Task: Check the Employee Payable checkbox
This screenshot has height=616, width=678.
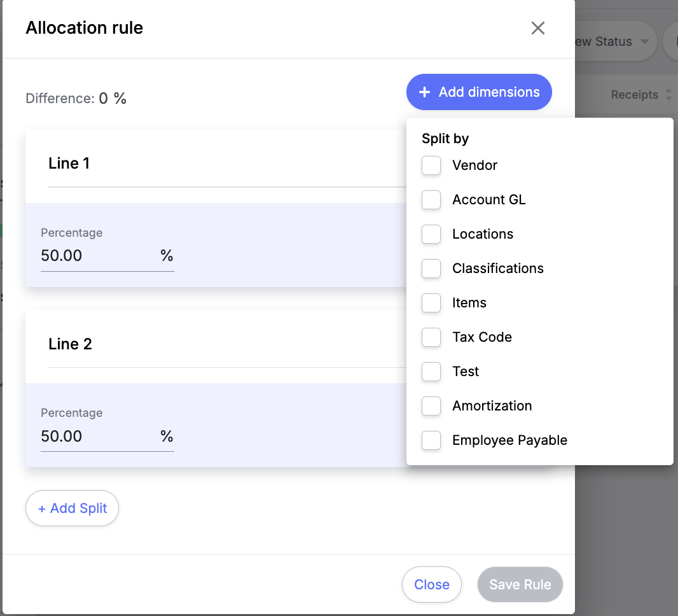Action: (431, 440)
